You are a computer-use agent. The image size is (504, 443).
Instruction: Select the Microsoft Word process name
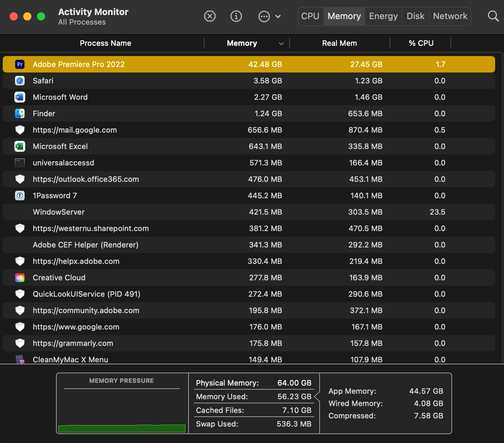tap(60, 97)
